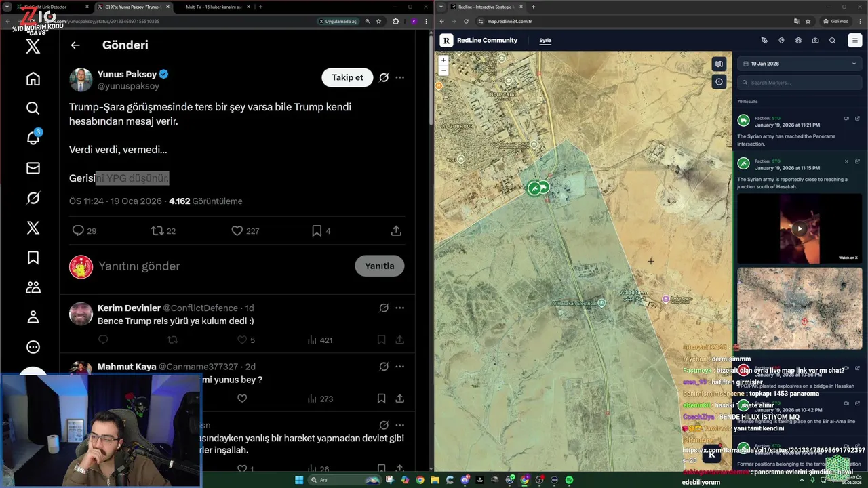868x488 pixels.
Task: Click Uygulamada aç button in address bar
Action: [339, 21]
